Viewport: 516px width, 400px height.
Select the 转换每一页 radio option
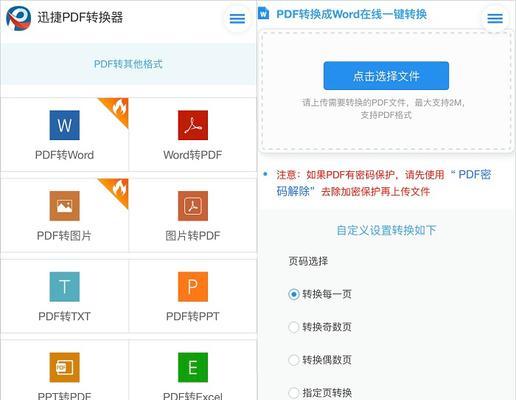[x=294, y=294]
